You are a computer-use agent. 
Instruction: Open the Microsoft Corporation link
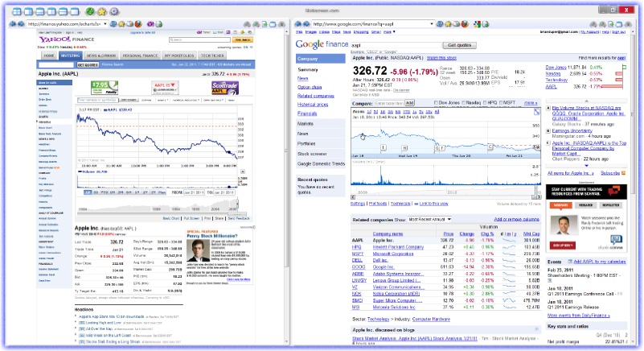pos(393,254)
